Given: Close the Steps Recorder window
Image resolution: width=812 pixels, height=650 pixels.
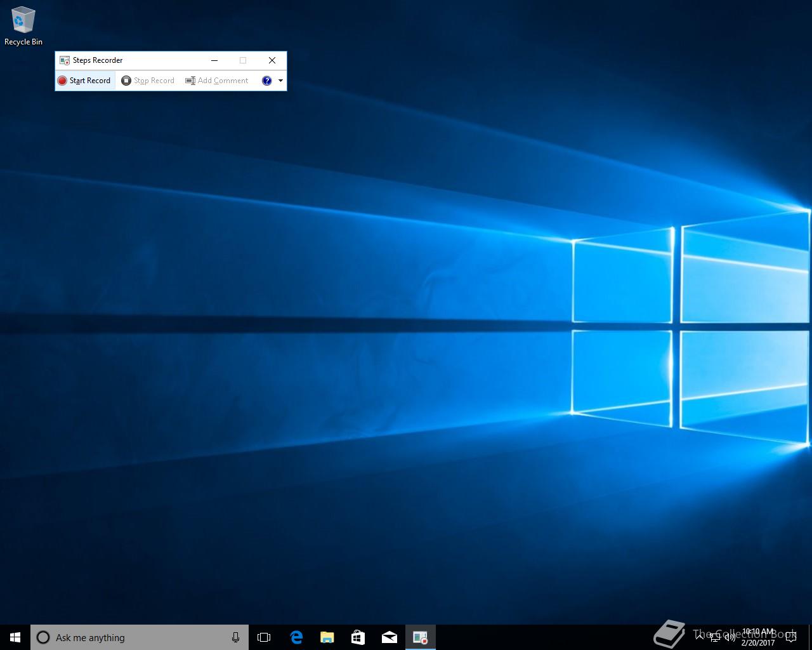Looking at the screenshot, I should (x=272, y=60).
